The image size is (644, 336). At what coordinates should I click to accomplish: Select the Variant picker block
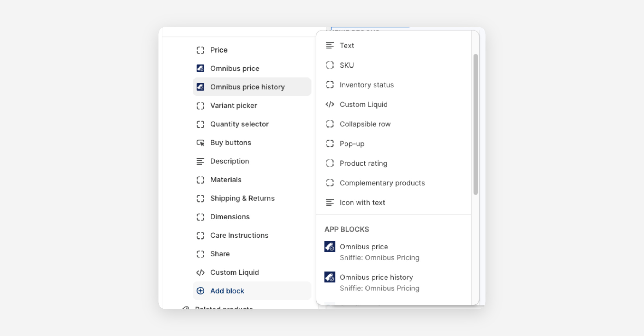click(233, 106)
